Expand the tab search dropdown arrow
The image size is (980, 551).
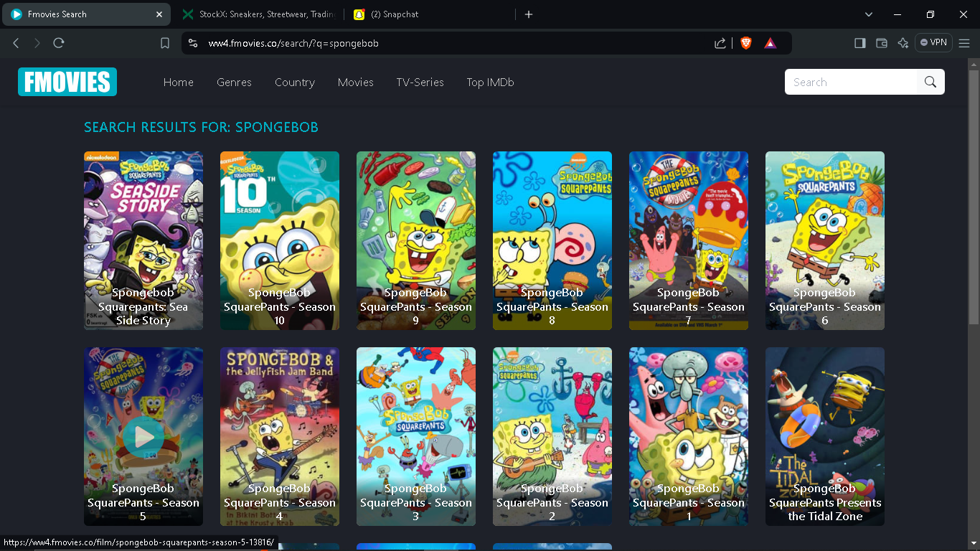[869, 14]
